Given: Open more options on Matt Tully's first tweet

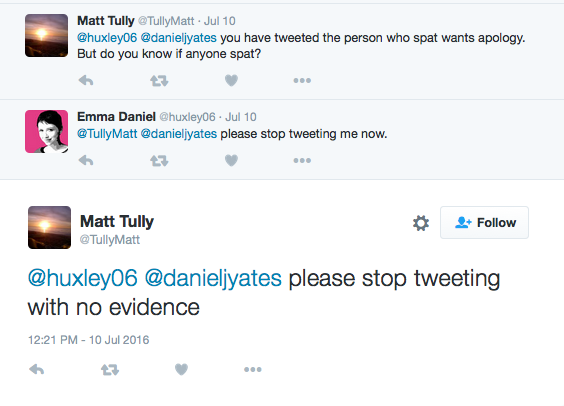Looking at the screenshot, I should (302, 81).
